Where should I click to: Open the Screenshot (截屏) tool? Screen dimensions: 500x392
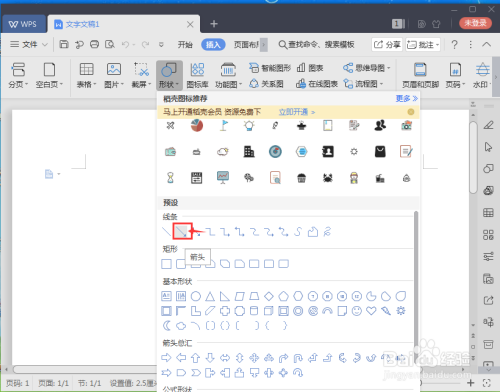141,75
